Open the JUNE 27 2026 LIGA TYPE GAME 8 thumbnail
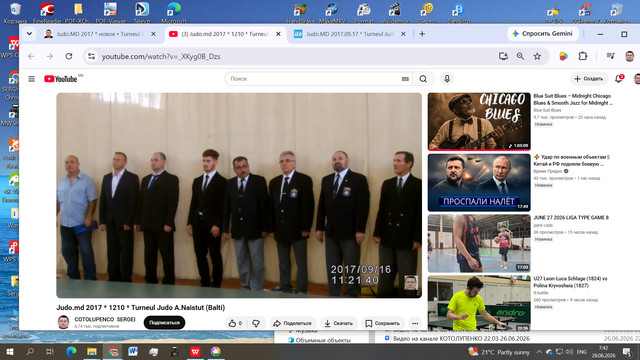The image size is (640, 360). [479, 243]
